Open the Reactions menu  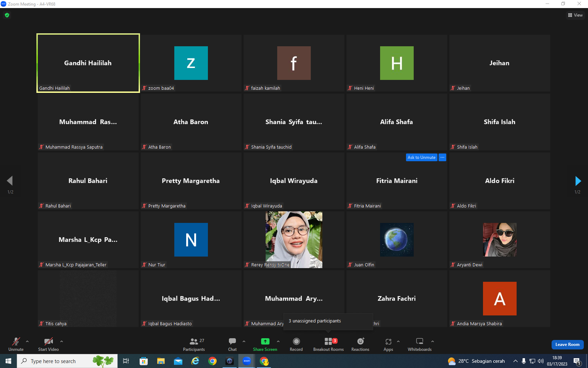pos(360,345)
